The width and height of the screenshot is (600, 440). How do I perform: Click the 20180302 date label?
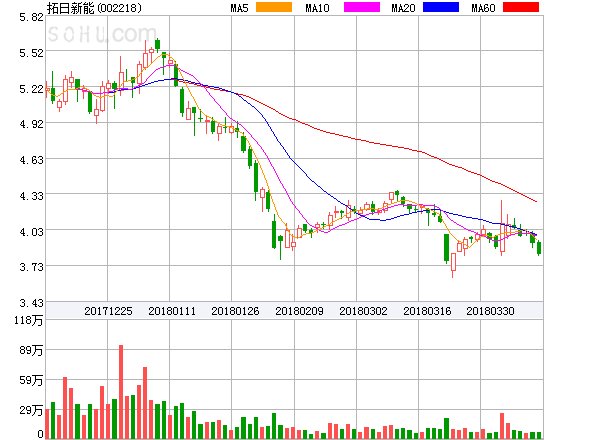pyautogui.click(x=363, y=311)
